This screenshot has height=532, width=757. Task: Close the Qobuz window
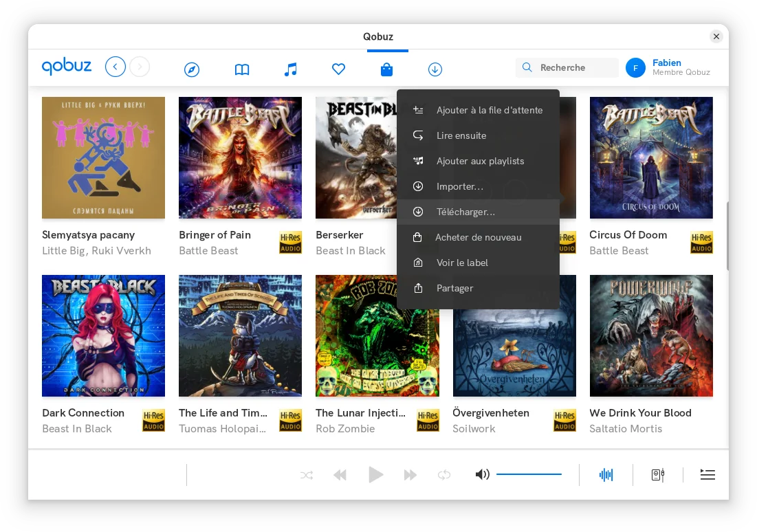tap(716, 36)
